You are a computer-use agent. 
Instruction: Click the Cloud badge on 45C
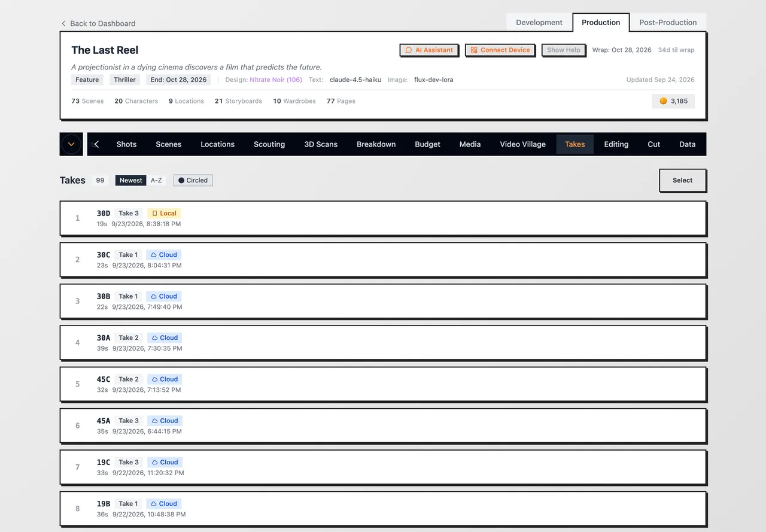165,379
